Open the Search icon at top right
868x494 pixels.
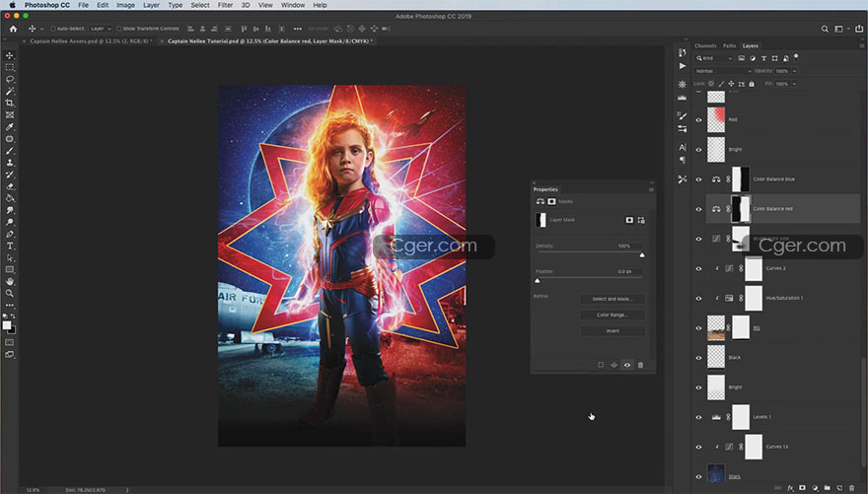pyautogui.click(x=825, y=29)
